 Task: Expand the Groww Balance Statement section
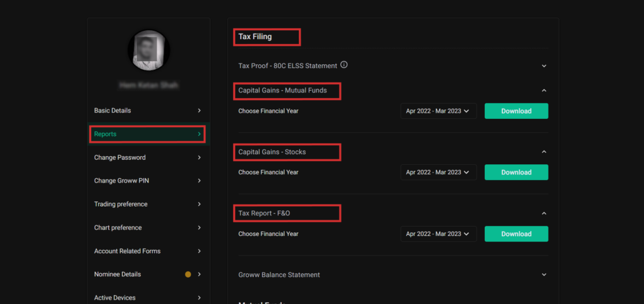pyautogui.click(x=544, y=275)
